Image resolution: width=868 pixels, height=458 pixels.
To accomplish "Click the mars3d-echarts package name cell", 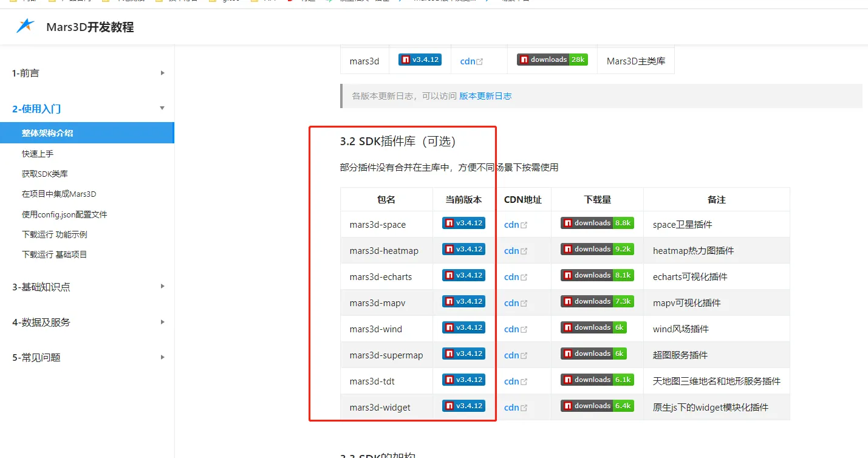I will tap(386, 277).
